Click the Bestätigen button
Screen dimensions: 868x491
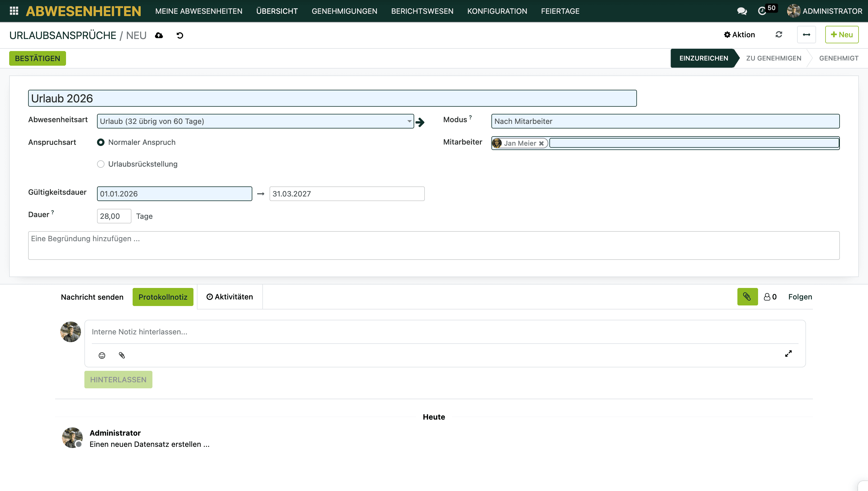tap(38, 58)
